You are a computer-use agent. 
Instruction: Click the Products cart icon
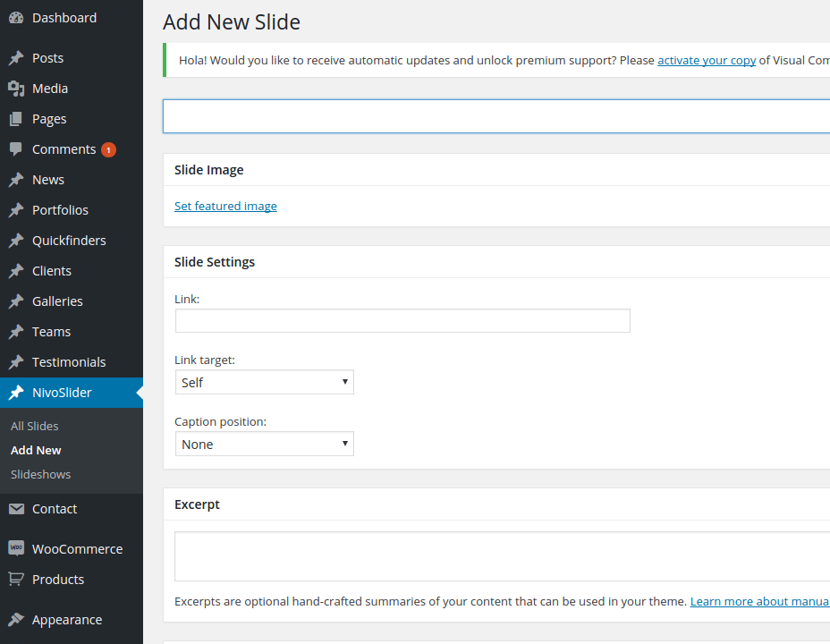pyautogui.click(x=16, y=580)
